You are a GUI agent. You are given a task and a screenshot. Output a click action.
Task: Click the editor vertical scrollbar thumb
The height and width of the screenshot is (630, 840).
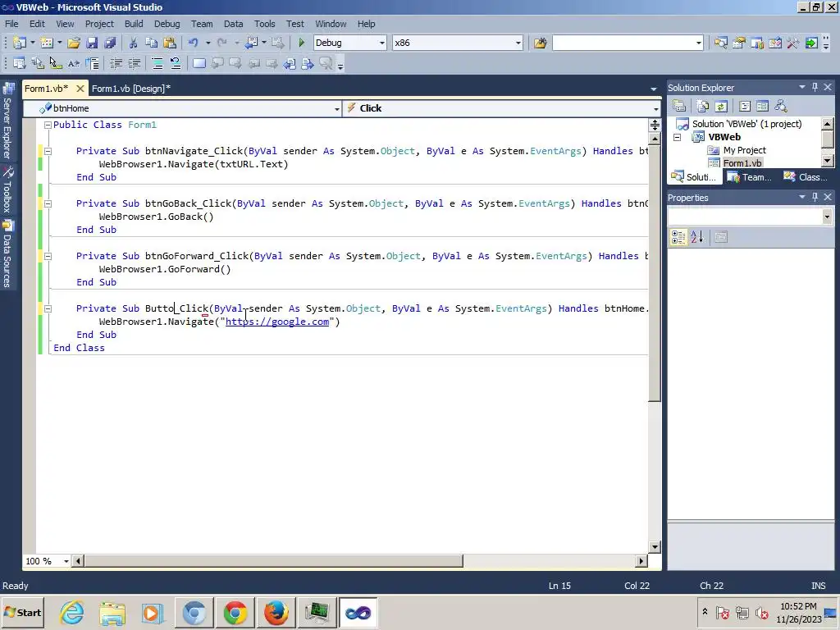(x=655, y=273)
